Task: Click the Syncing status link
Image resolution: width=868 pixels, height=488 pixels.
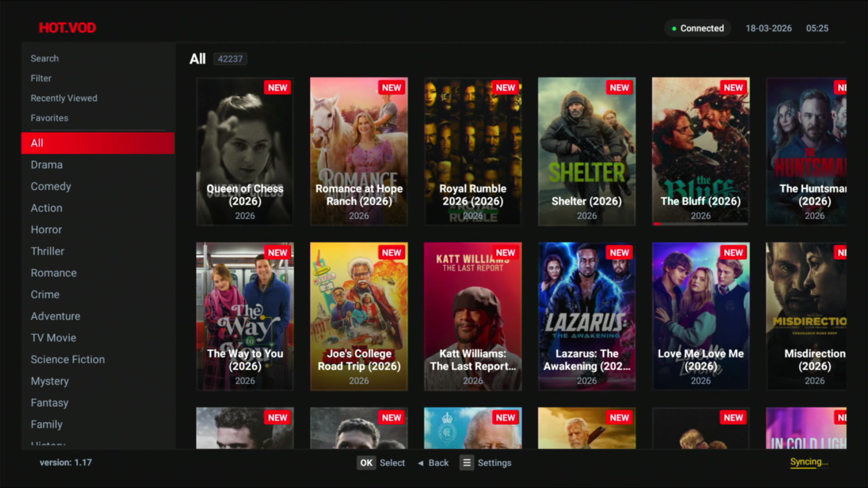Action: pos(809,462)
